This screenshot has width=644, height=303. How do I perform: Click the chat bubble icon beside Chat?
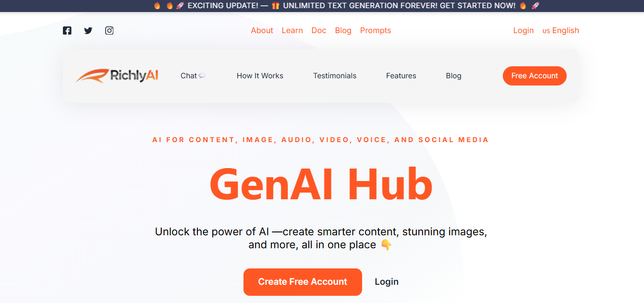tap(202, 76)
